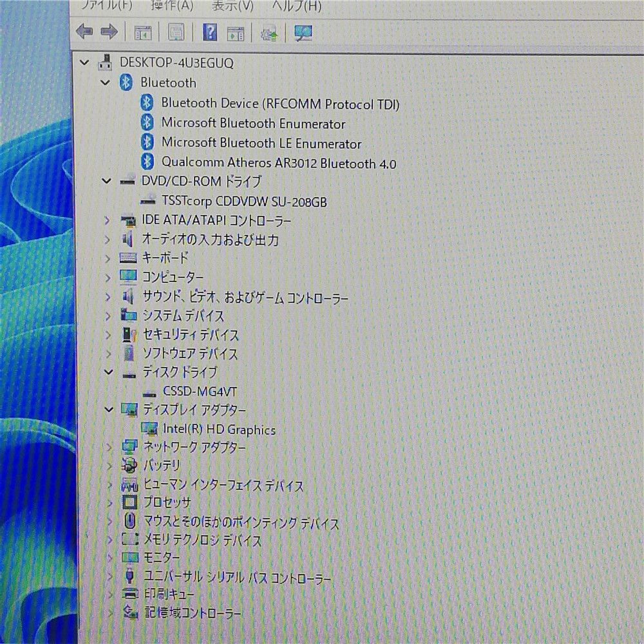
Task: Click the システム デバイス folder icon
Action: pos(129,316)
